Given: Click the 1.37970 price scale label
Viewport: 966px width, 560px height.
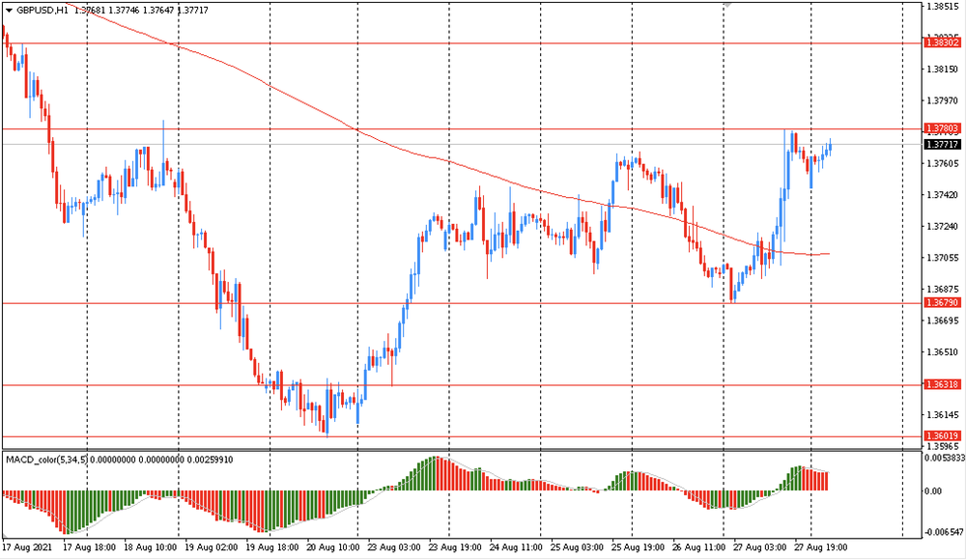Looking at the screenshot, I should pos(943,100).
